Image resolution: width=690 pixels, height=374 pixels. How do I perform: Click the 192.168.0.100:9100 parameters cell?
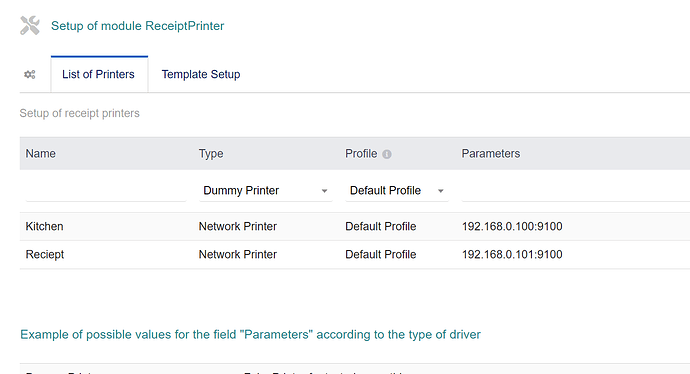click(x=512, y=226)
